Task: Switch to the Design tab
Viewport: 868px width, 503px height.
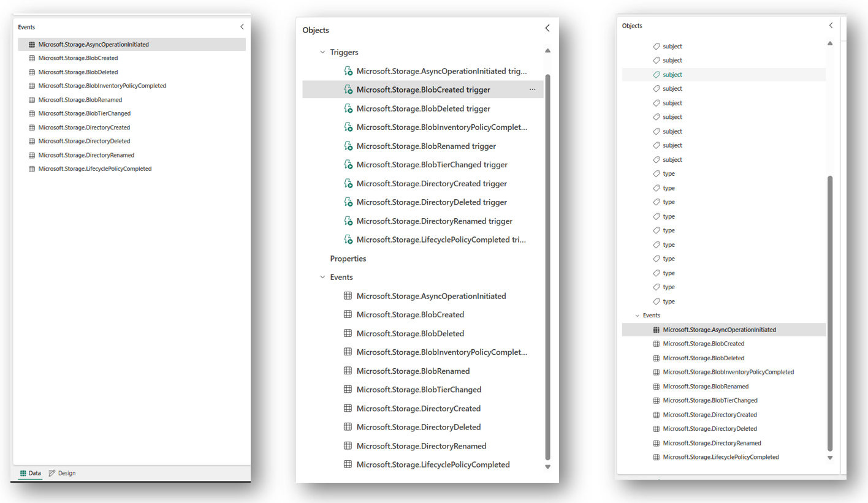Action: pyautogui.click(x=62, y=473)
